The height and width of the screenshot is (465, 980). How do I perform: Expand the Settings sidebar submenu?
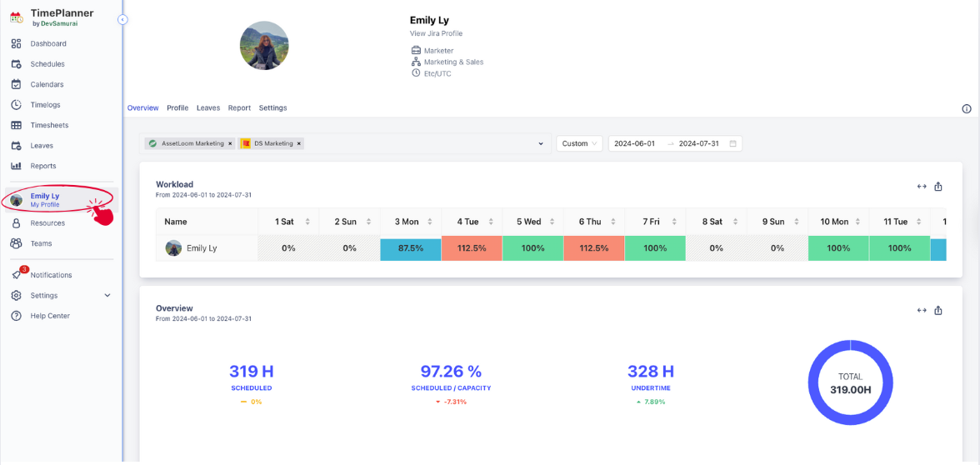click(107, 295)
